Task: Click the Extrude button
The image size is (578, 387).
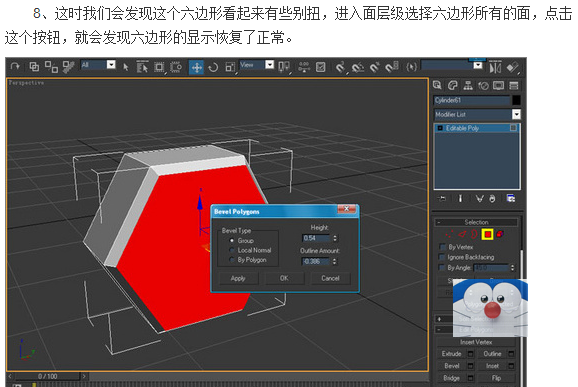Action: pyautogui.click(x=452, y=354)
